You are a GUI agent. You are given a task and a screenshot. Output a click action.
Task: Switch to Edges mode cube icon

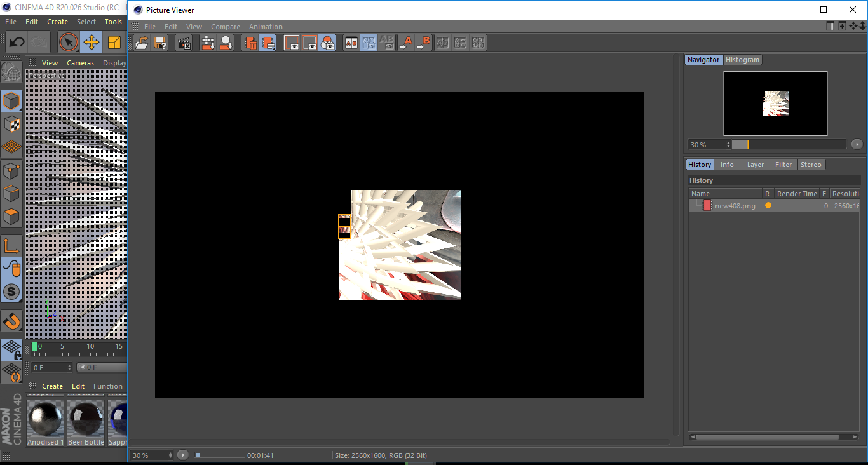pyautogui.click(x=11, y=193)
